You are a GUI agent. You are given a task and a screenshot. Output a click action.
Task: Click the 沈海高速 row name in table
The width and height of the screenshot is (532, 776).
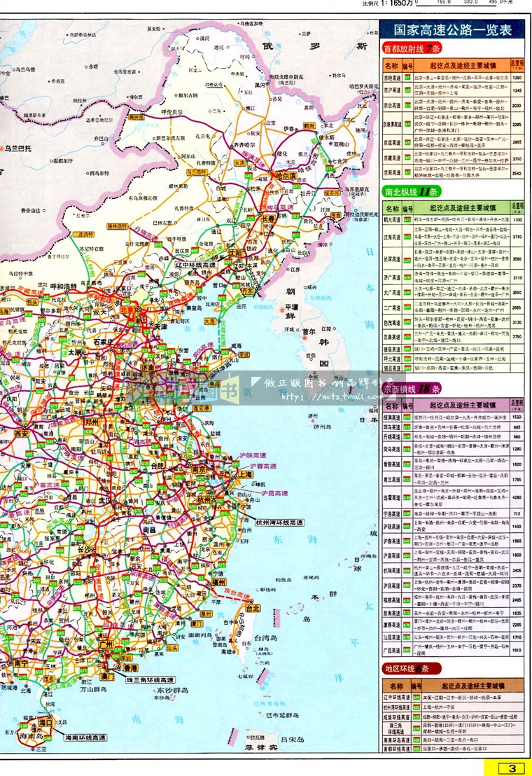pos(392,237)
